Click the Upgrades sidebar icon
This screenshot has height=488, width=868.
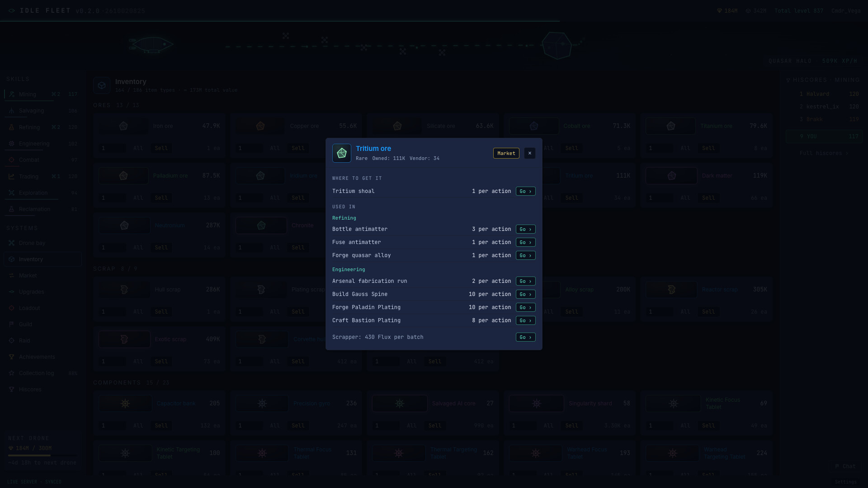[12, 292]
